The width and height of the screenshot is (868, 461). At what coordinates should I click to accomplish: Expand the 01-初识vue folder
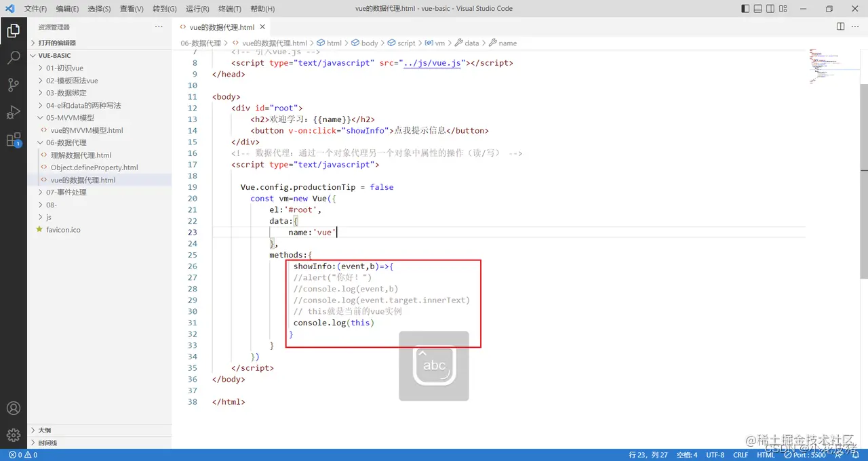[x=100, y=68]
